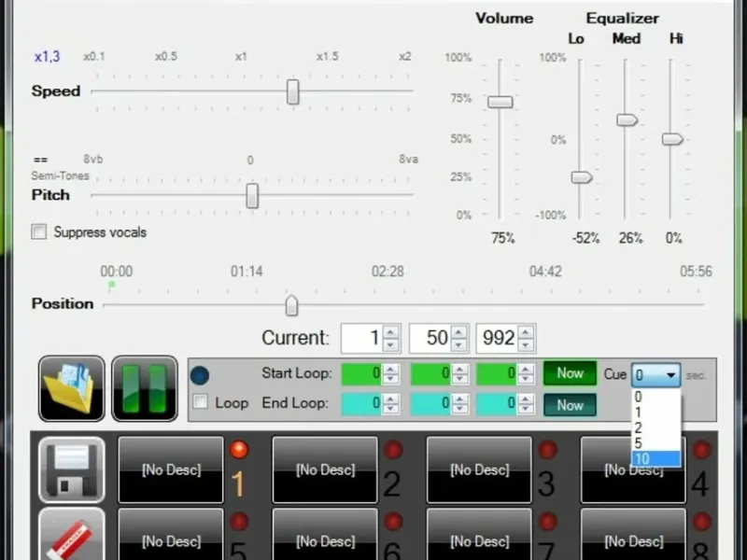Click the red LED for preset 8
This screenshot has width=747, height=560.
[701, 522]
